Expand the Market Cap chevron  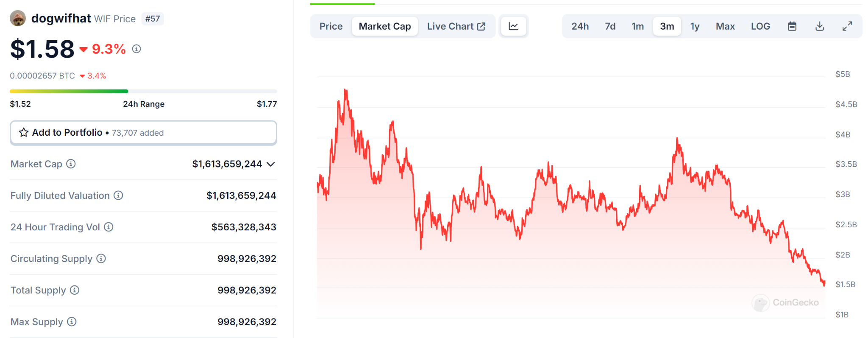pyautogui.click(x=271, y=164)
